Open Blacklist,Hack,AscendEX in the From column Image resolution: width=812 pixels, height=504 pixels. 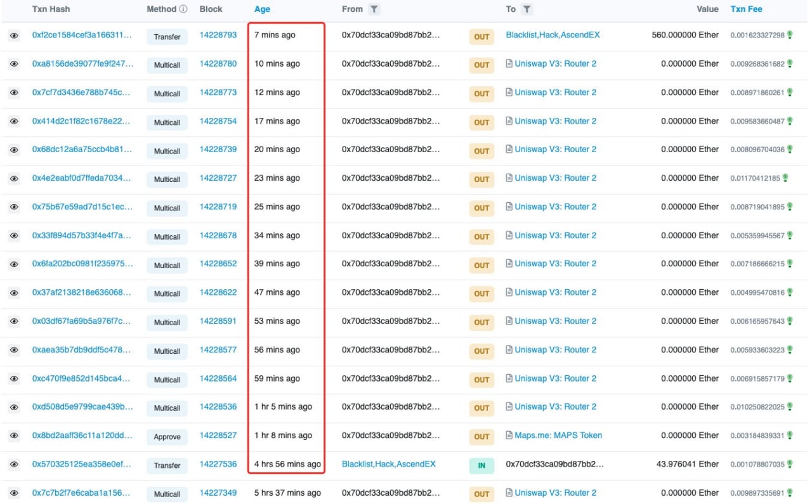[389, 464]
